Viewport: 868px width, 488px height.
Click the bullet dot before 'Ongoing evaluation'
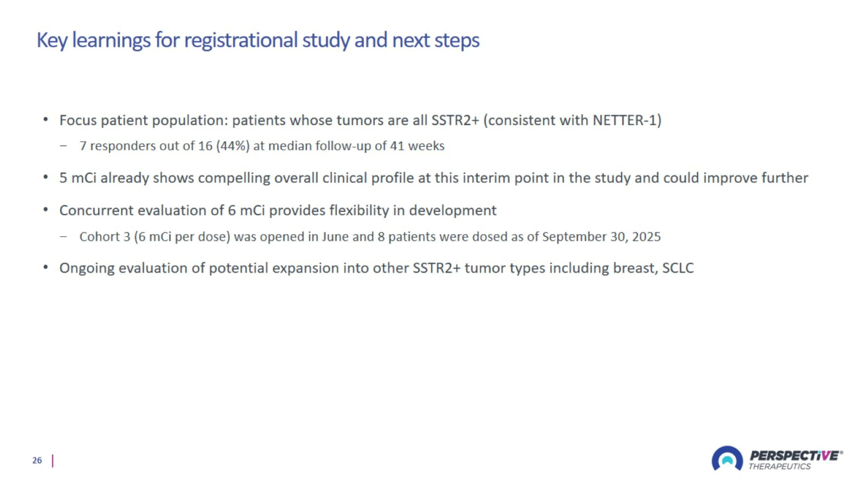coord(46,267)
